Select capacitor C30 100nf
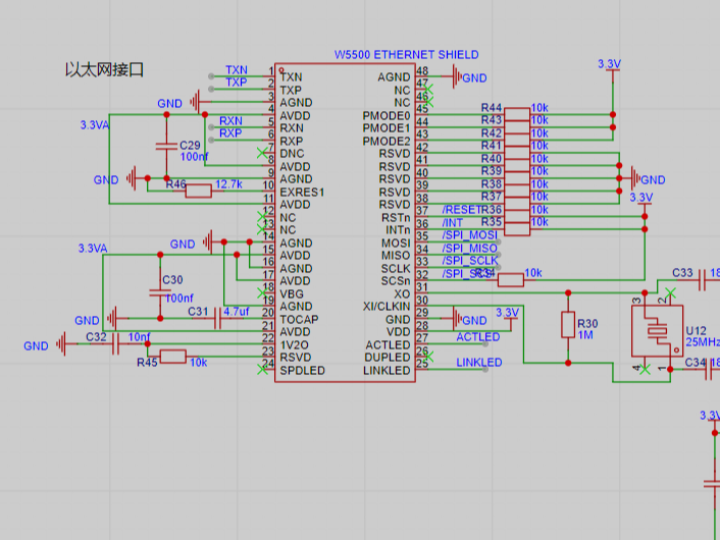 pyautogui.click(x=158, y=293)
